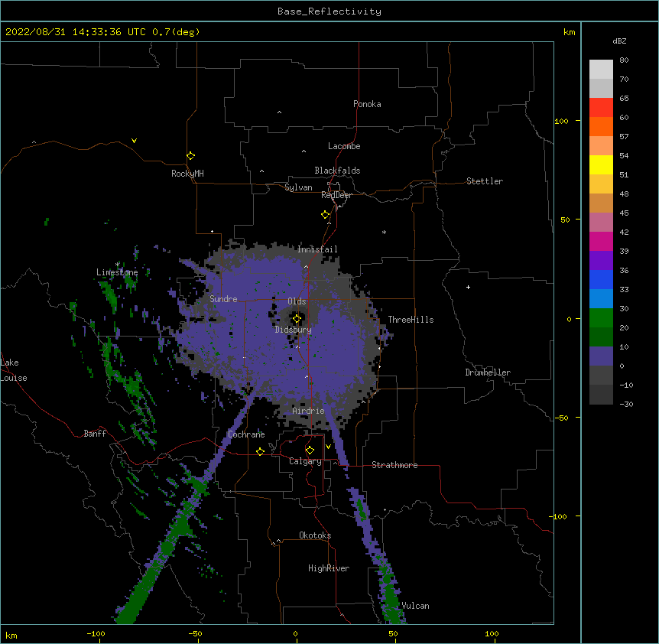The height and width of the screenshot is (644, 659).
Task: Click the Innisfail city label
Action: (317, 249)
